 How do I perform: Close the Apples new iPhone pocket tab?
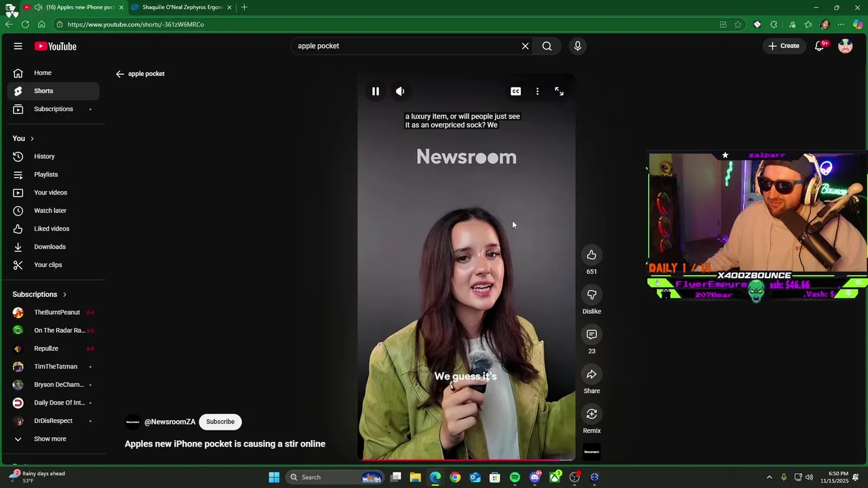coord(121,7)
